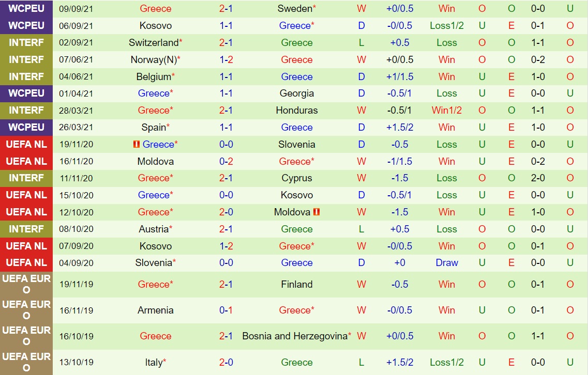Select the WCPEU label for 06/09/21
The height and width of the screenshot is (375, 588).
26,25
